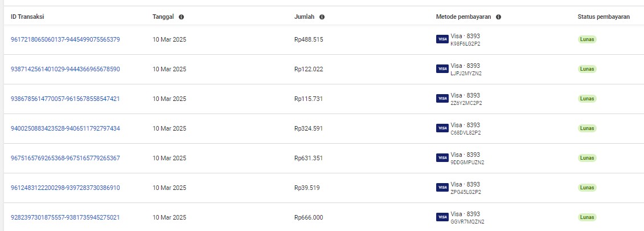Image resolution: width=644 pixels, height=231 pixels.
Task: Open transaction ID starting with 9282397301875557
Action: 65,217
